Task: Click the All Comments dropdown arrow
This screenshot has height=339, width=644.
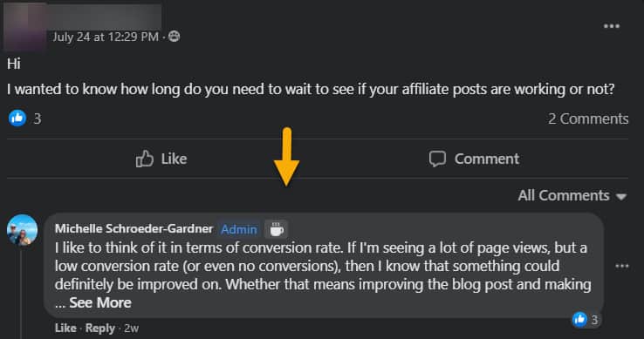Action: (621, 197)
